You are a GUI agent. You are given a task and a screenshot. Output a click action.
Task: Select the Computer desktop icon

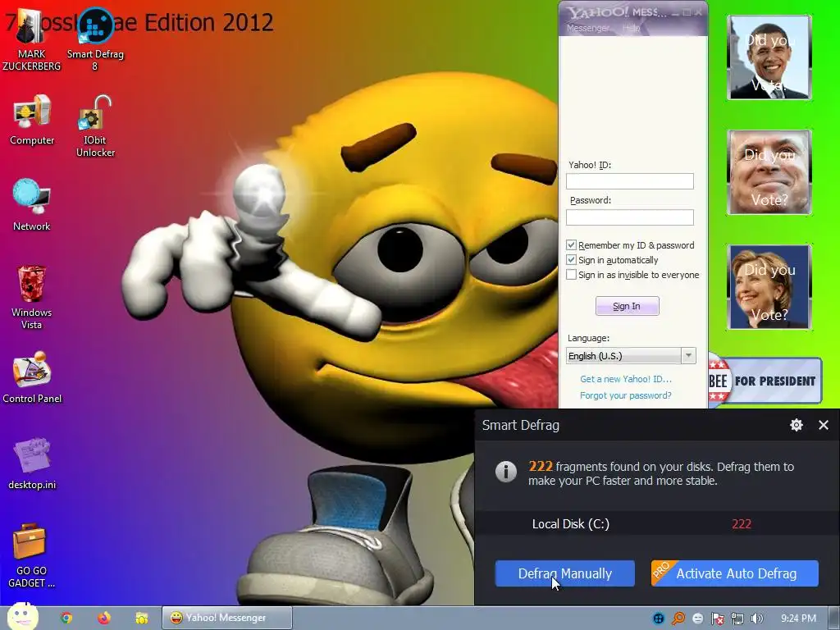32,121
